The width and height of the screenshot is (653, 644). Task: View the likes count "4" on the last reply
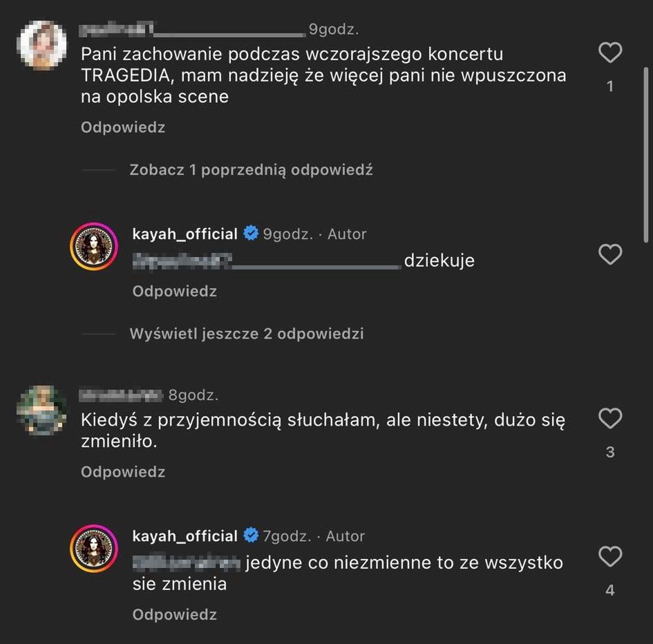point(609,591)
